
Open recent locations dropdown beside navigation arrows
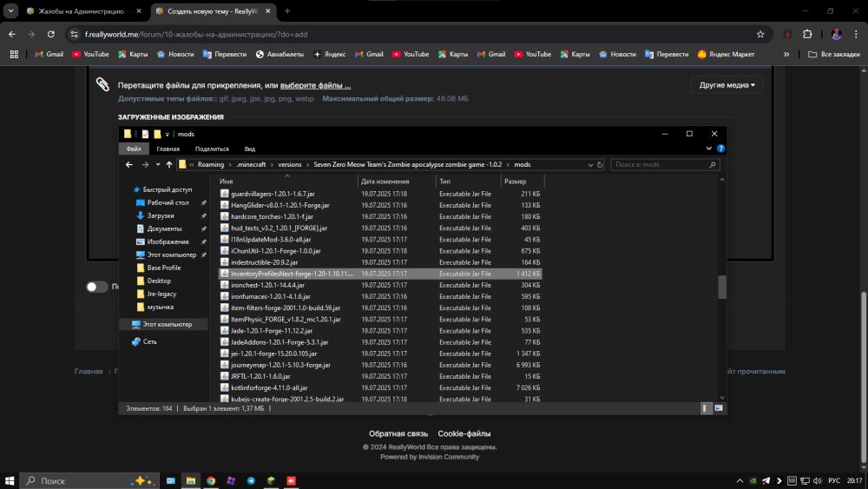[x=158, y=164]
